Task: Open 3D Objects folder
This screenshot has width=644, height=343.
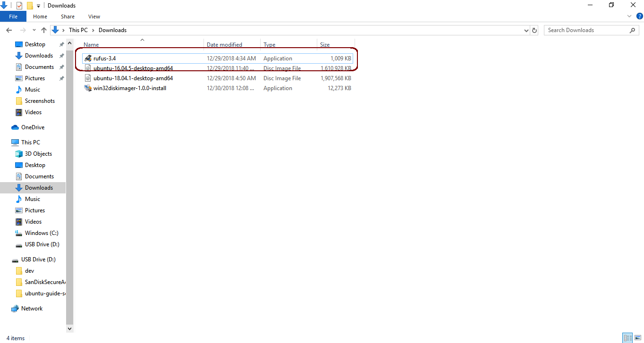Action: [38, 154]
